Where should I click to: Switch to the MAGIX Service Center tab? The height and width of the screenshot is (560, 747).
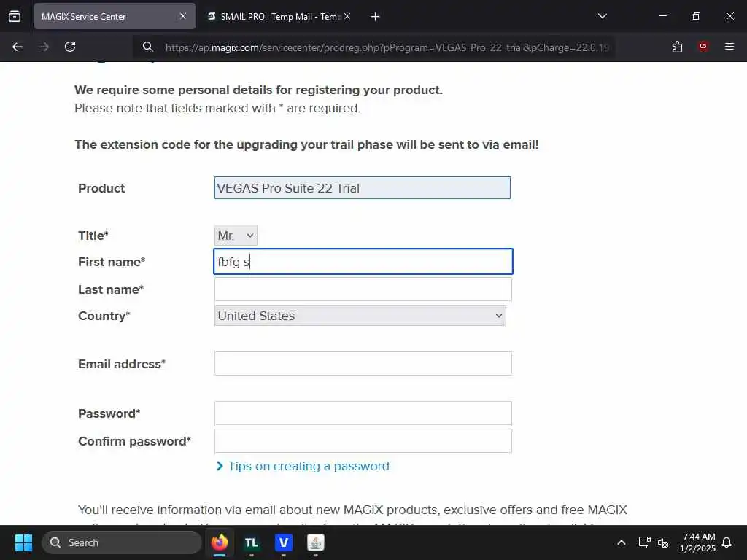pos(115,16)
